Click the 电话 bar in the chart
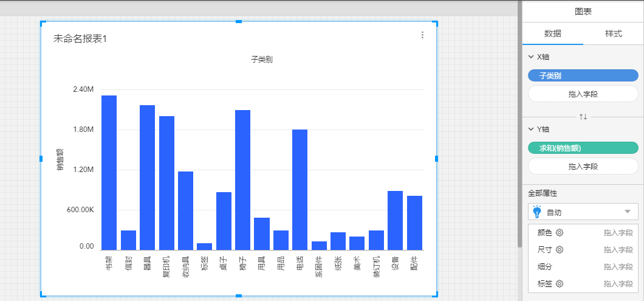Image resolution: width=644 pixels, height=301 pixels. click(300, 190)
